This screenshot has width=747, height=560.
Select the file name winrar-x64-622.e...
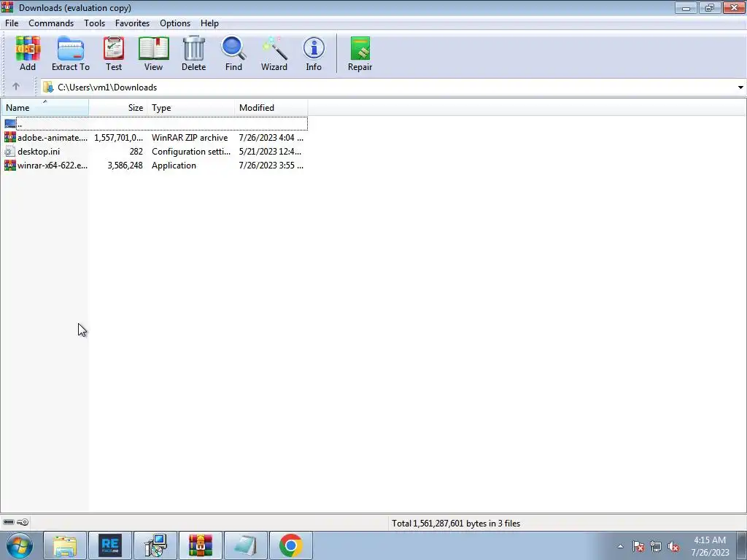point(53,166)
